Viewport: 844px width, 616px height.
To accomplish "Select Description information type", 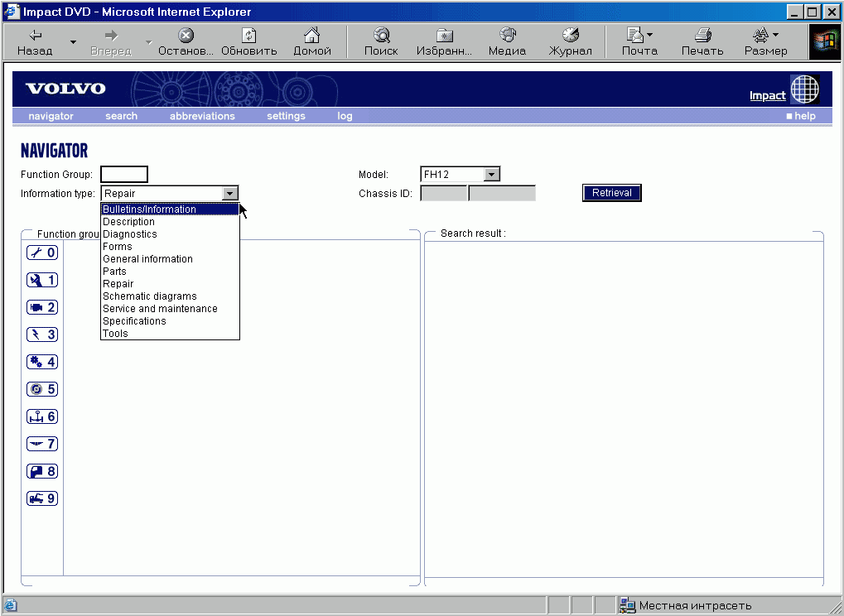I will (x=170, y=222).
